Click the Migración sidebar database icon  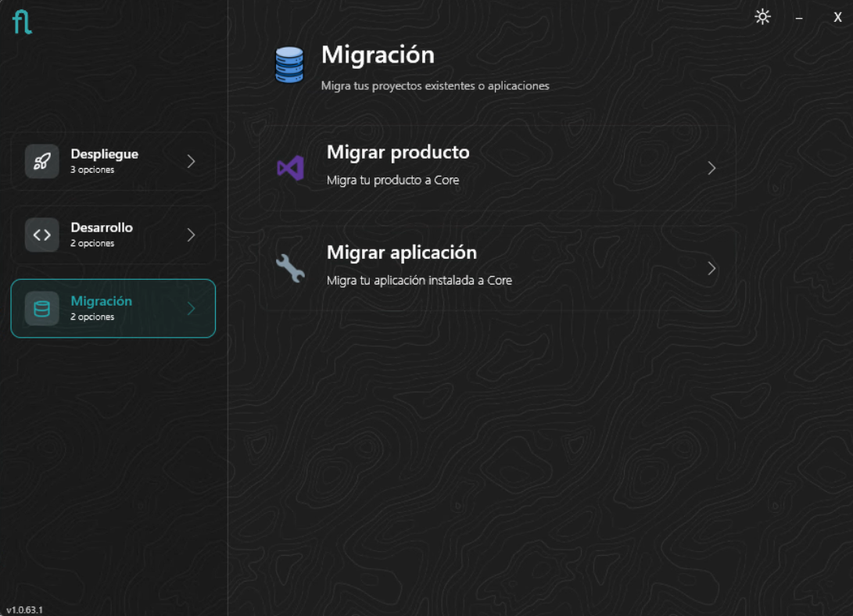tap(42, 308)
